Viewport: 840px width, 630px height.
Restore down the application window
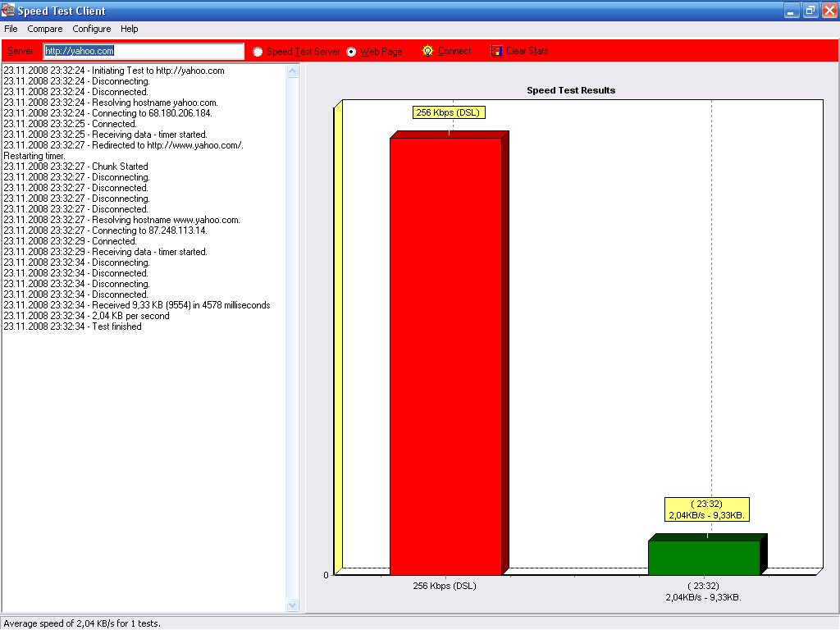[810, 11]
